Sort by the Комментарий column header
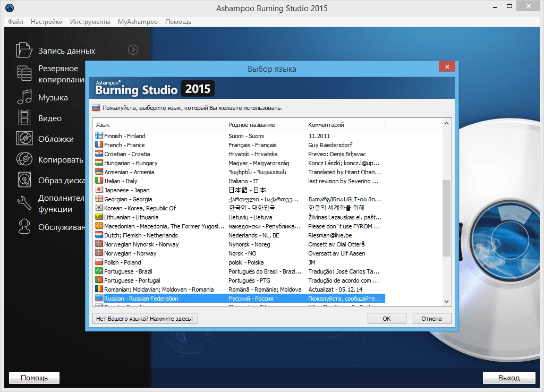The height and width of the screenshot is (392, 544). pos(345,124)
